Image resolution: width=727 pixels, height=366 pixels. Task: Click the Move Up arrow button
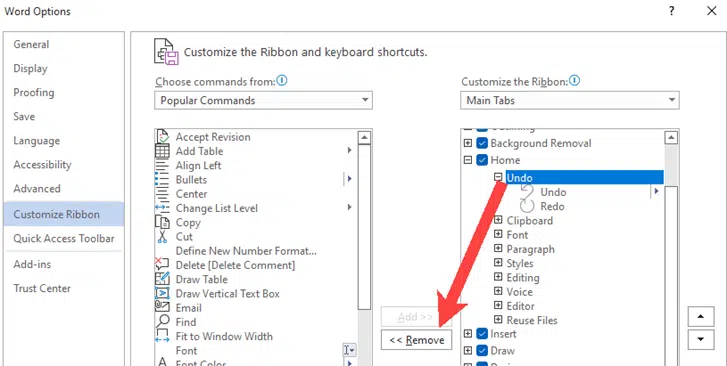701,317
